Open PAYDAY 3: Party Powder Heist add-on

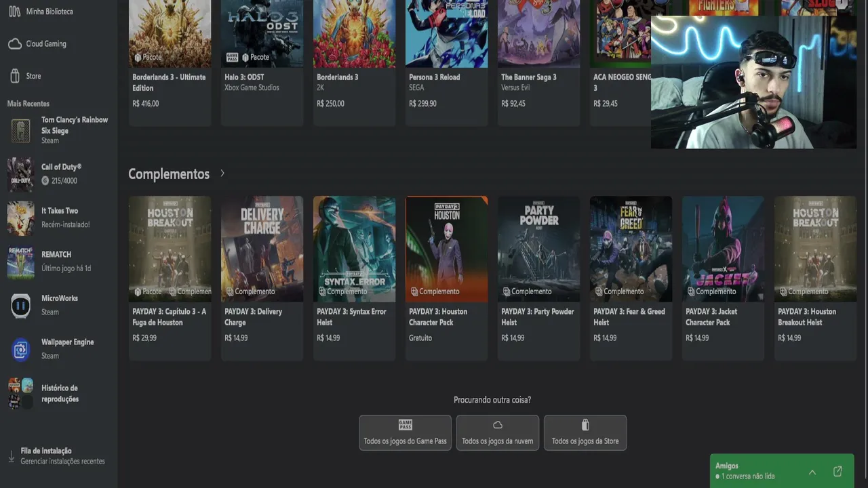pos(538,278)
